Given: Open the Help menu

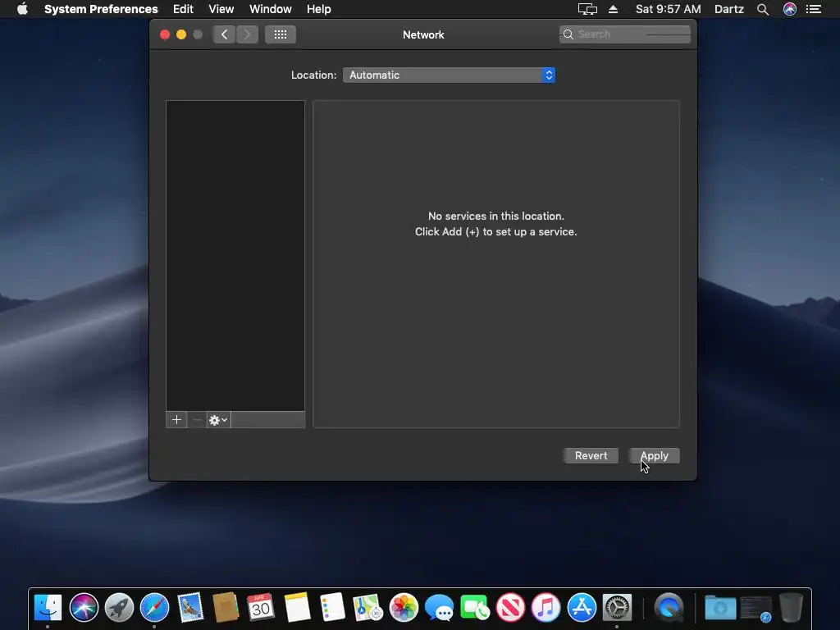Looking at the screenshot, I should (319, 9).
